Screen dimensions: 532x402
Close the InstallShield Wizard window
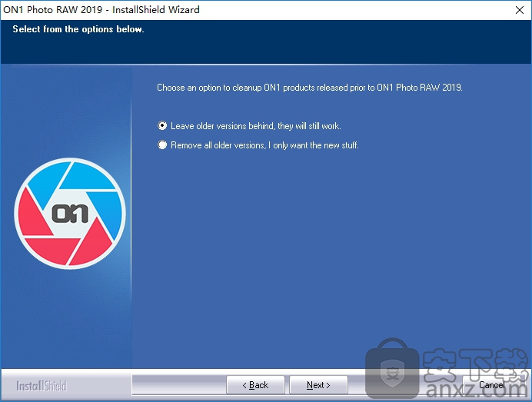[520, 10]
